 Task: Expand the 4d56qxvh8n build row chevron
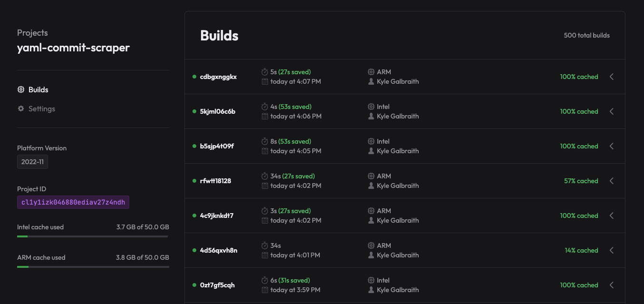[612, 250]
